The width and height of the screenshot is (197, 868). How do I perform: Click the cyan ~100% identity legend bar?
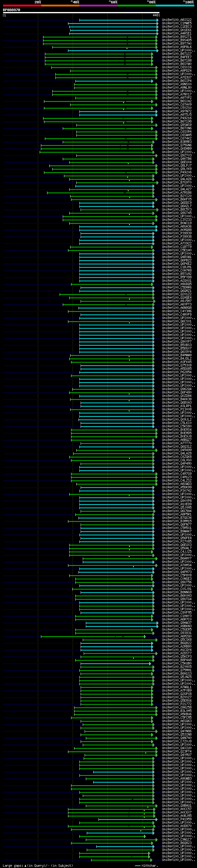click(175, 6)
